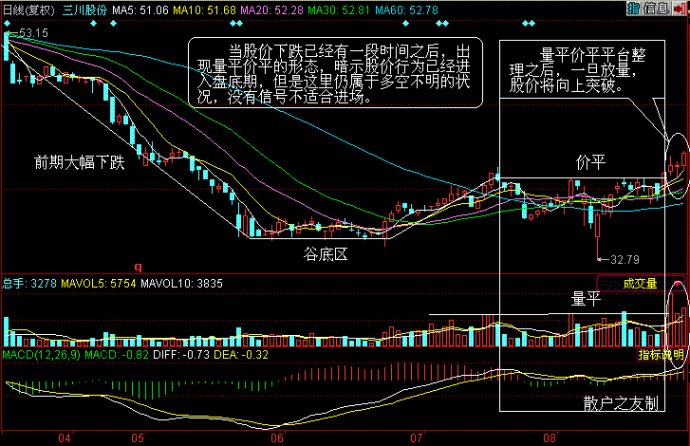Screen dimensions: 690x446
Task: Click the 06 month label on axis
Action: click(277, 438)
